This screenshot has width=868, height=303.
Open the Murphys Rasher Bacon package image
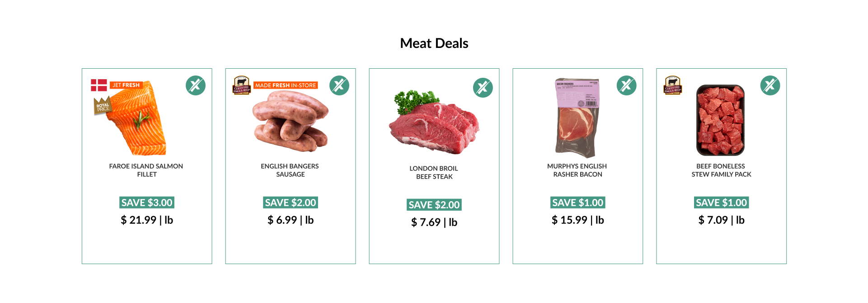coord(577,118)
